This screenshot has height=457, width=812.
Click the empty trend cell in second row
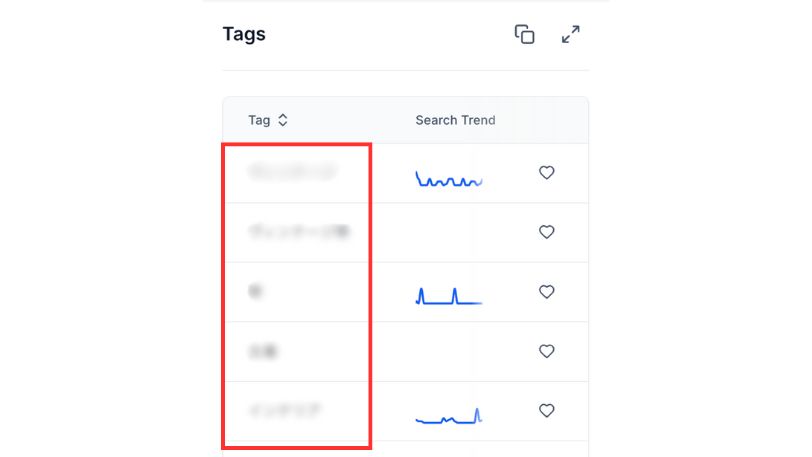(x=449, y=232)
